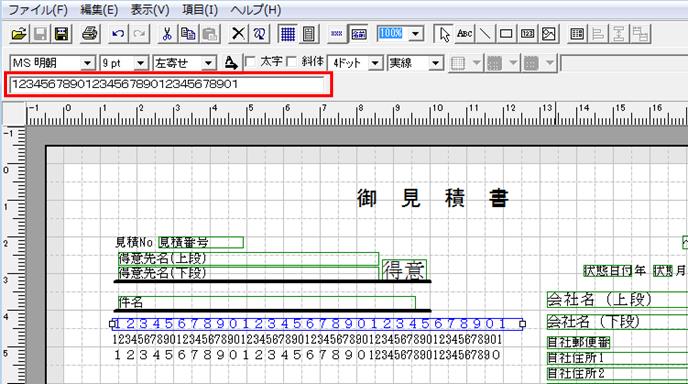Screen dimensions: 688x384
Task: Enable the 太字 bold checkbox
Action: pos(250,62)
